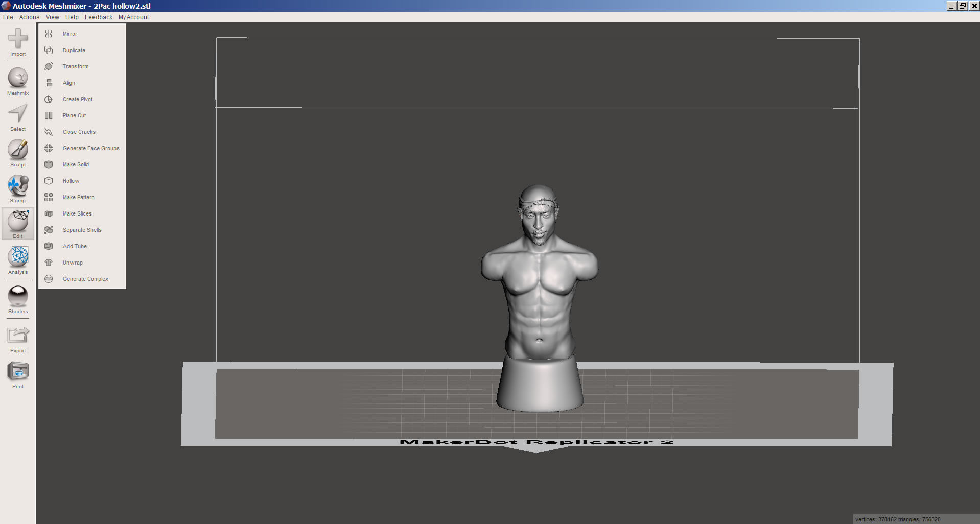Select the Plane Cut label
980x524 pixels.
pyautogui.click(x=75, y=115)
